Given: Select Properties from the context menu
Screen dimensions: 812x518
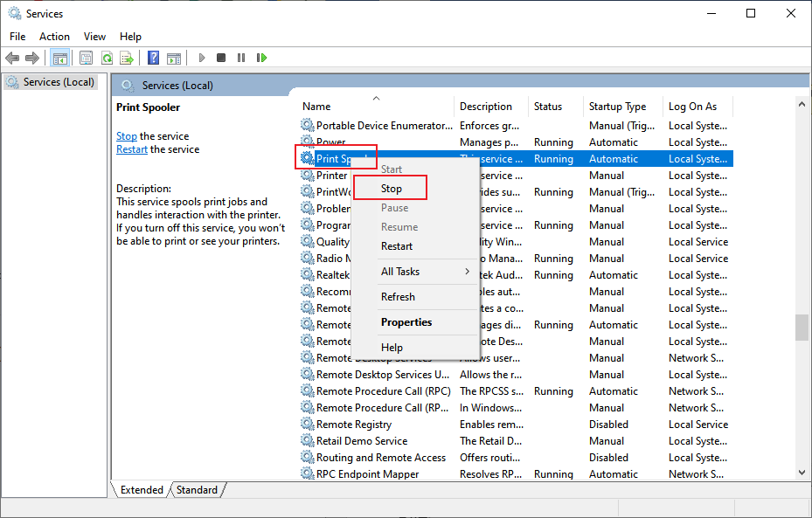Looking at the screenshot, I should point(406,322).
